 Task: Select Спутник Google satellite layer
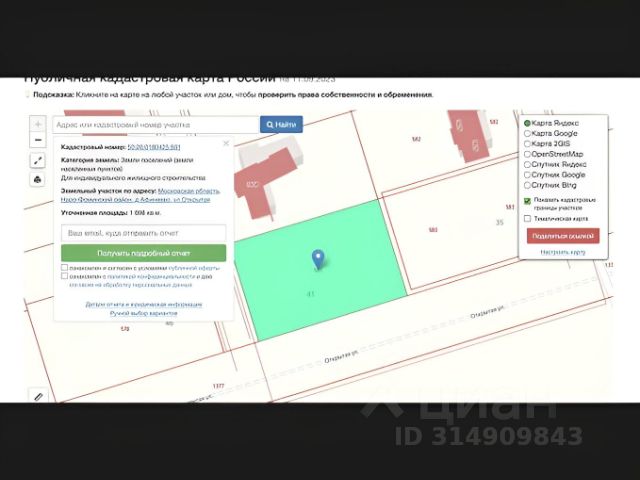[527, 175]
